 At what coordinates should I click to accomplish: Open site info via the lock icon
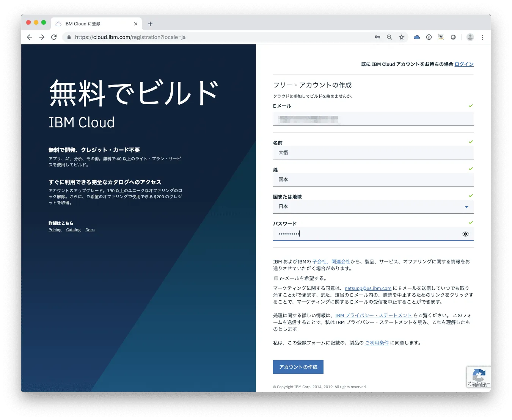[69, 37]
